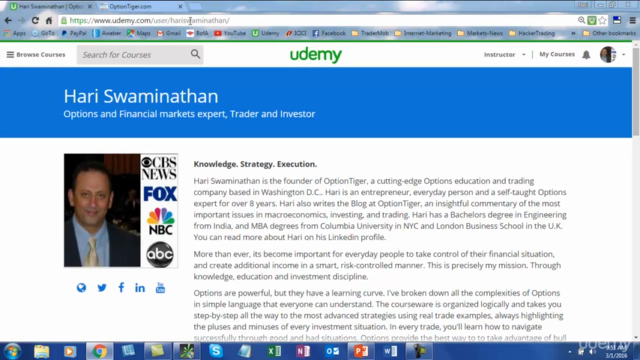The image size is (640, 360).
Task: Expand the TraderMob bookmark folder
Action: point(370,33)
